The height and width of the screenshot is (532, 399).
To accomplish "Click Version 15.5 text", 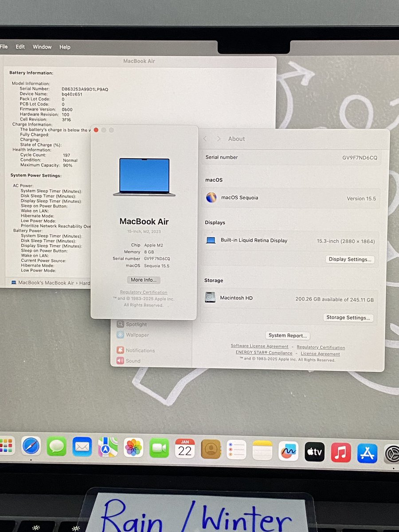I will pos(361,199).
